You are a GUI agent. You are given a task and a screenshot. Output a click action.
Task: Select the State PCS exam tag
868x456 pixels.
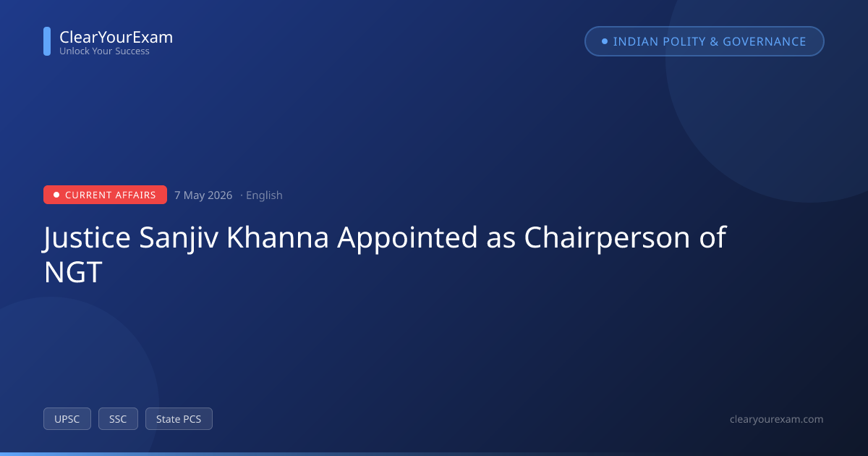coord(179,419)
